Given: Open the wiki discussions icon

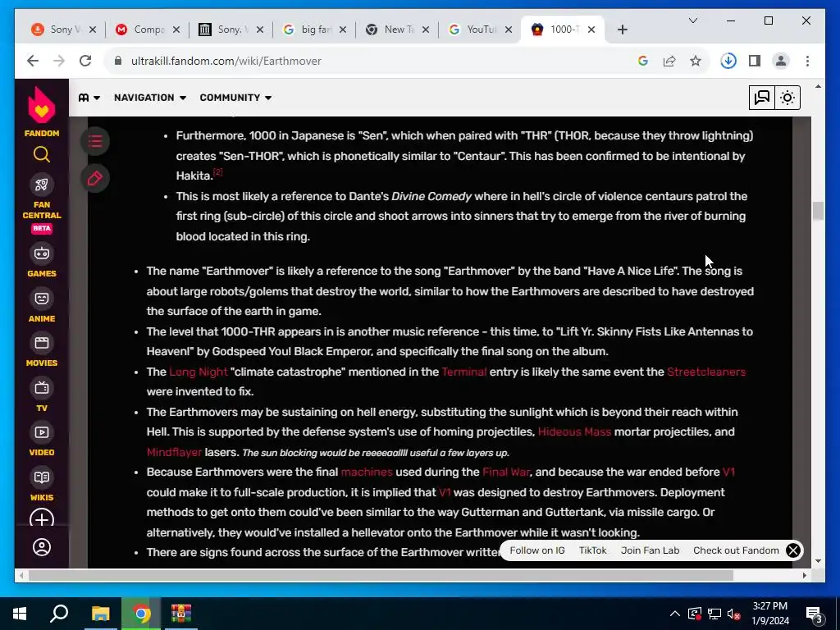Looking at the screenshot, I should (762, 98).
